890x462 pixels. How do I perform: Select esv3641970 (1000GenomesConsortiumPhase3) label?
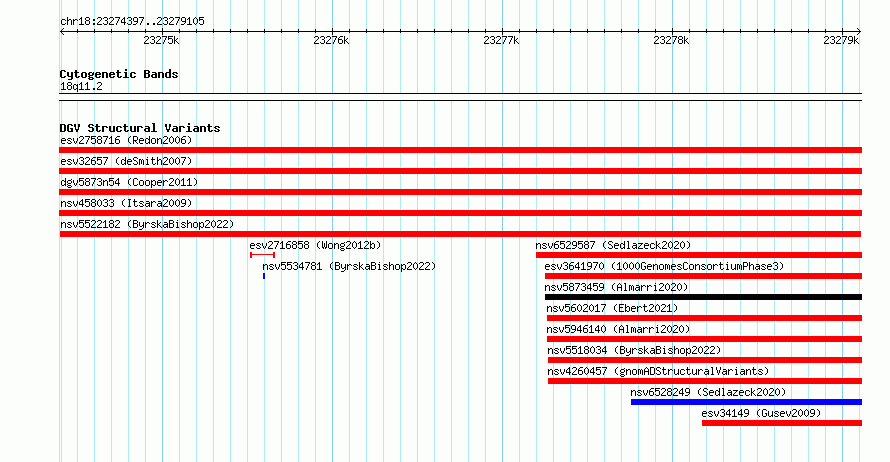pyautogui.click(x=664, y=266)
